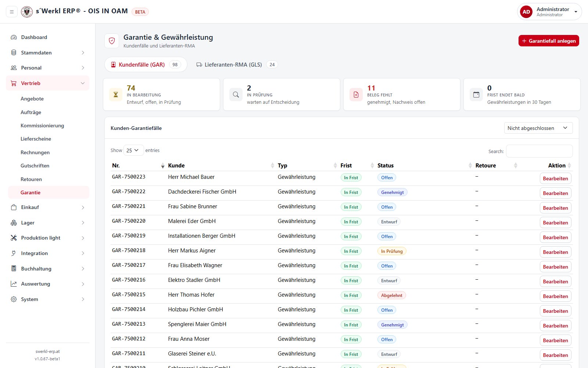588x368 pixels.
Task: Click the magnifier icon in 'In Prüfung' card
Action: click(x=236, y=95)
